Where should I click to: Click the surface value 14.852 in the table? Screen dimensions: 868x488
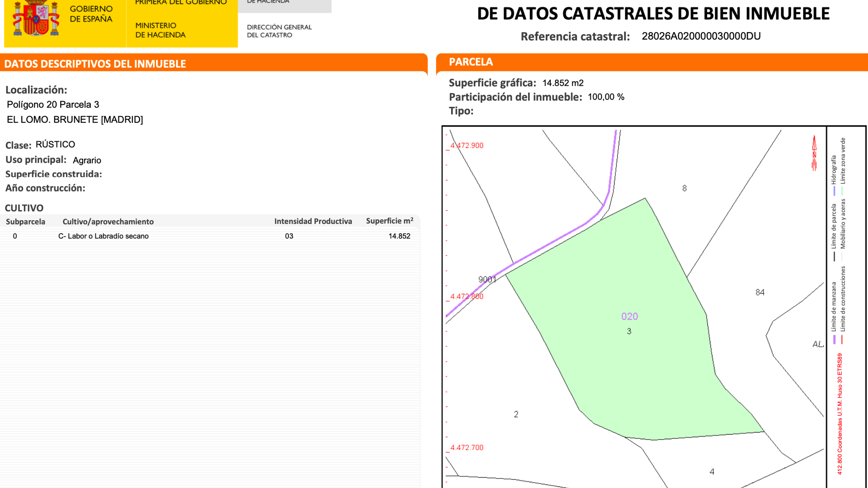pyautogui.click(x=399, y=236)
